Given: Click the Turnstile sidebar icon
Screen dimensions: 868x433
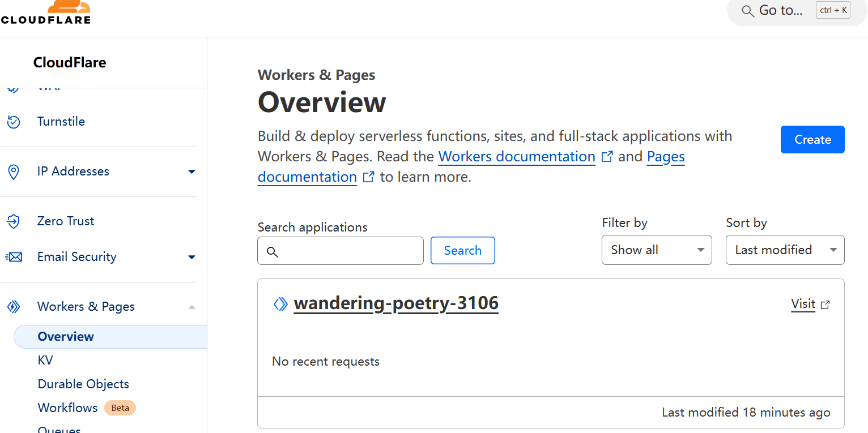Looking at the screenshot, I should pos(14,122).
